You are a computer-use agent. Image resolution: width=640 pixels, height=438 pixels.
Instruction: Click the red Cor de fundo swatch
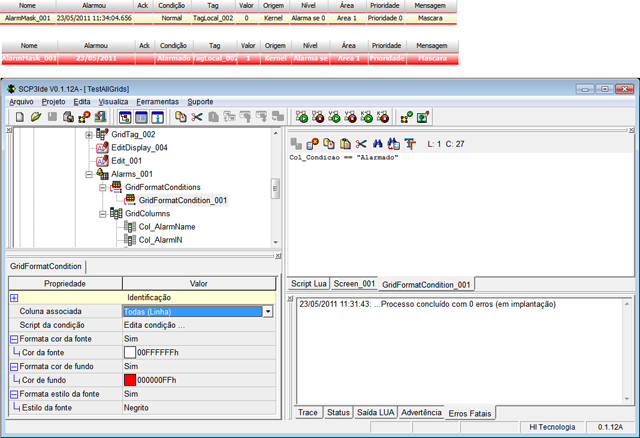[x=130, y=380]
